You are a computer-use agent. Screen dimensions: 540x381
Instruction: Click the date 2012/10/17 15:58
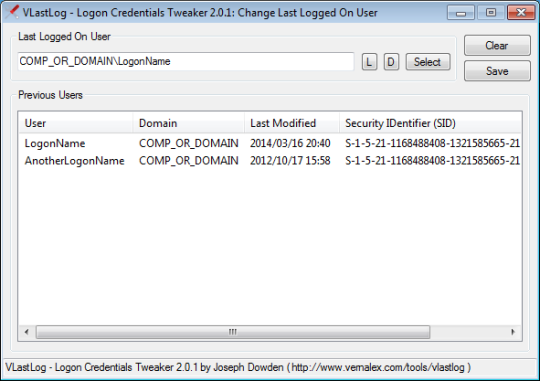pos(290,161)
